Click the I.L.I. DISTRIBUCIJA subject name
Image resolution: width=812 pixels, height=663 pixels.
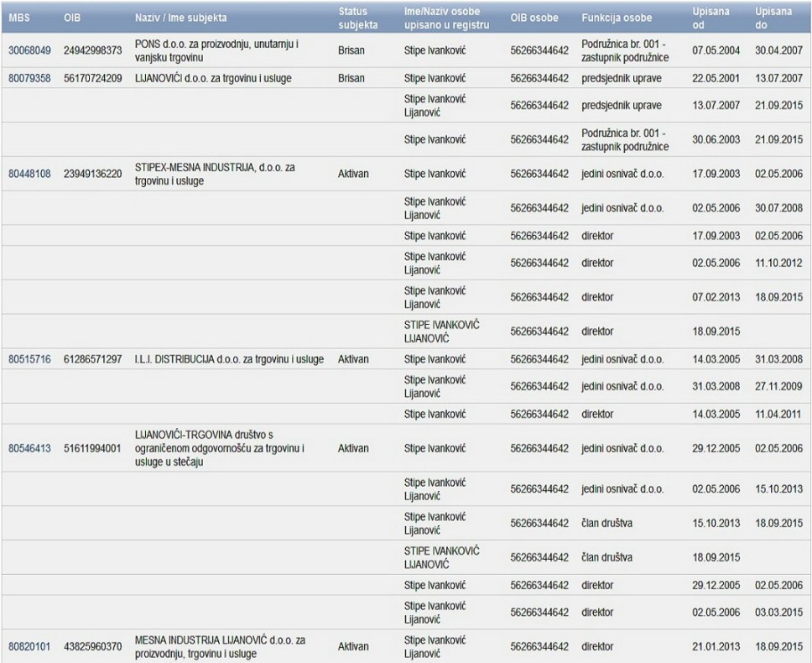[229, 359]
